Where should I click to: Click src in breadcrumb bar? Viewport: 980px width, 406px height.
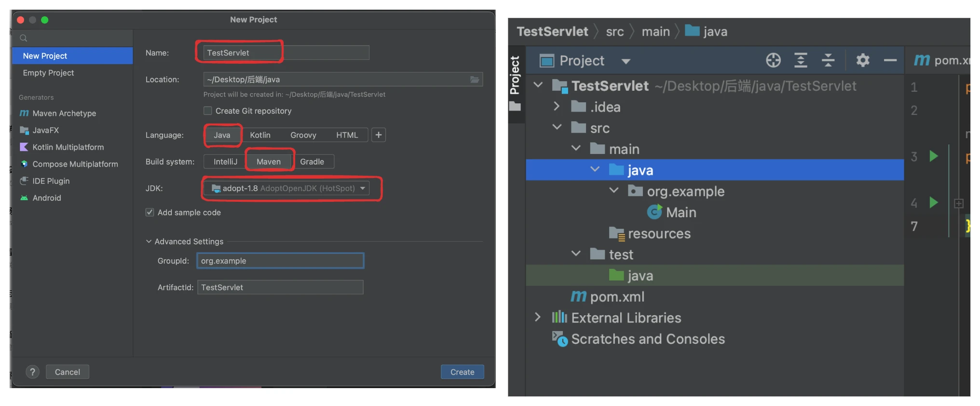614,31
